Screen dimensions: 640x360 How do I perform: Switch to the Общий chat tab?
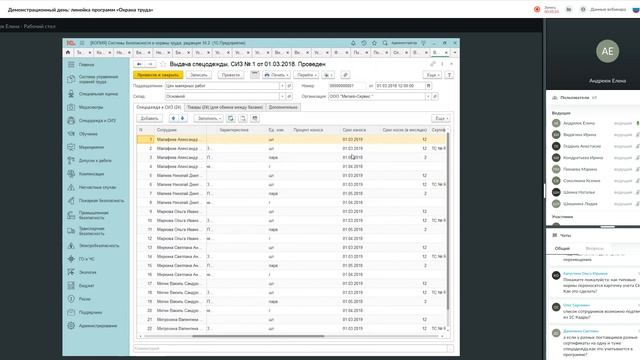tap(562, 249)
